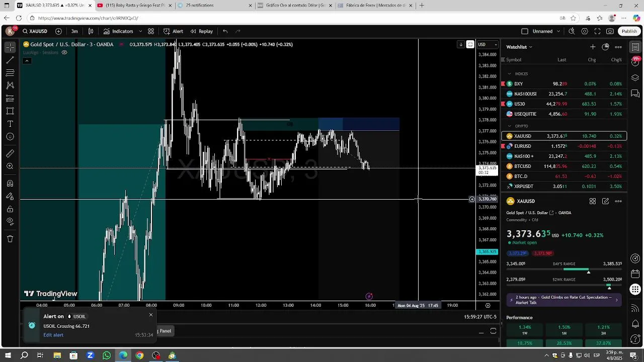Click the browser address bar URL

tap(88, 18)
